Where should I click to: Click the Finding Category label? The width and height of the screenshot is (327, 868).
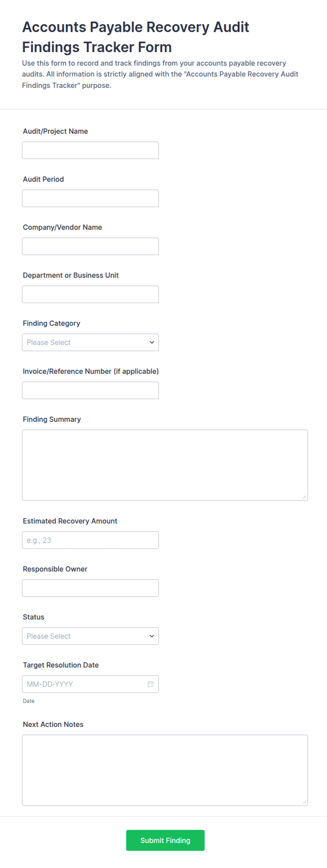click(x=52, y=323)
